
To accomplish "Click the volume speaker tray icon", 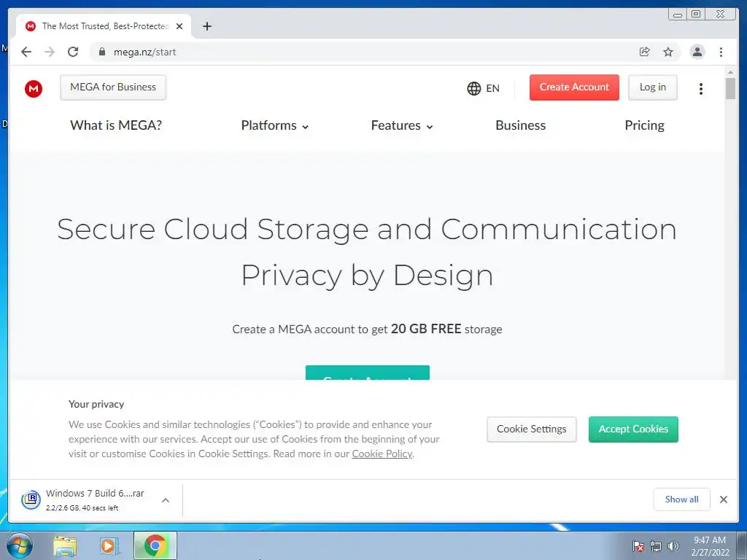I will pyautogui.click(x=673, y=546).
